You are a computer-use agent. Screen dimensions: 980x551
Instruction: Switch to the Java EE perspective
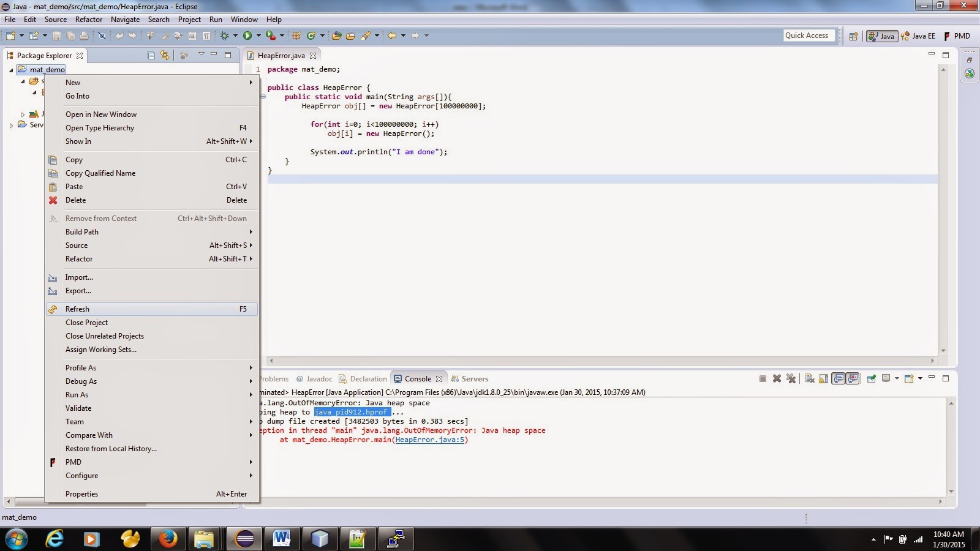pyautogui.click(x=919, y=36)
